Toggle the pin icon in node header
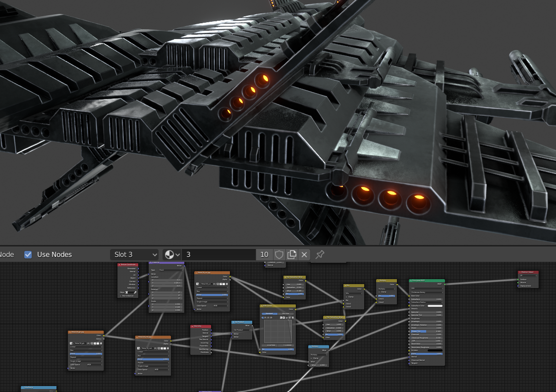This screenshot has width=556, height=392. [320, 254]
